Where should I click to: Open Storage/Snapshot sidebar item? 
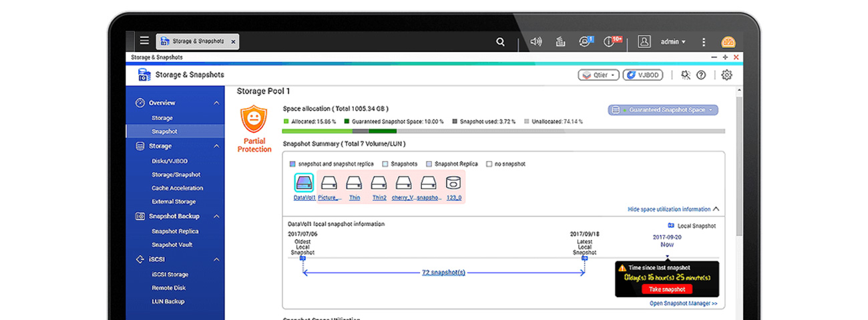[x=176, y=175]
